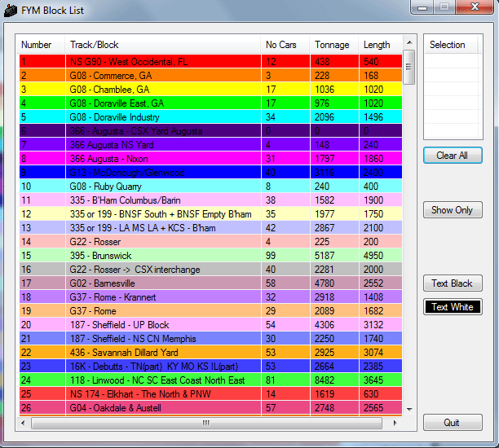Click the Show Only button
The width and height of the screenshot is (499, 448).
(x=453, y=210)
